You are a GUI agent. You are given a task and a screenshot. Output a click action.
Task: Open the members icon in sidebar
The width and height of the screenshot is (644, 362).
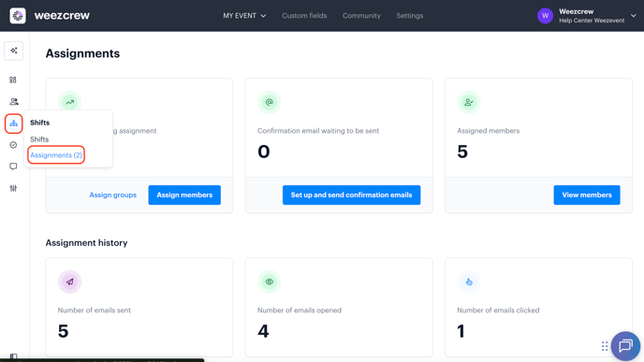pos(13,101)
